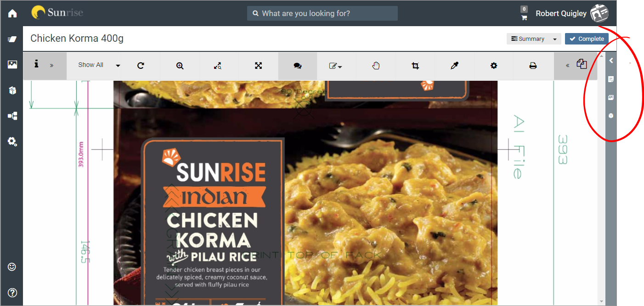
Task: Click the search field 'What are you looking for?'
Action: coord(322,13)
